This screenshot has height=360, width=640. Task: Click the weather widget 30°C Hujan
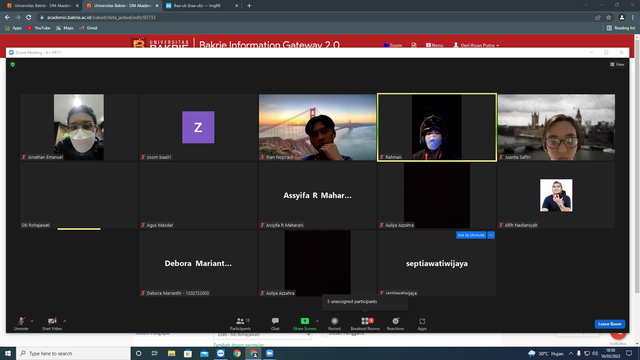pyautogui.click(x=546, y=353)
